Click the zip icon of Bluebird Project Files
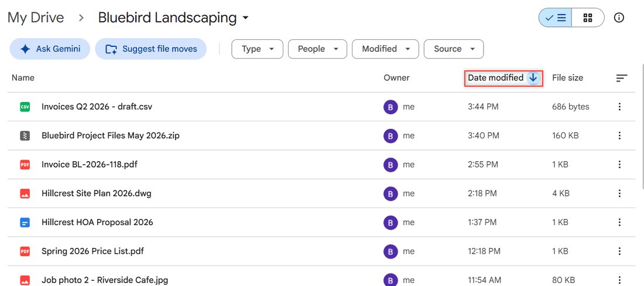This screenshot has width=644, height=286. [x=25, y=135]
